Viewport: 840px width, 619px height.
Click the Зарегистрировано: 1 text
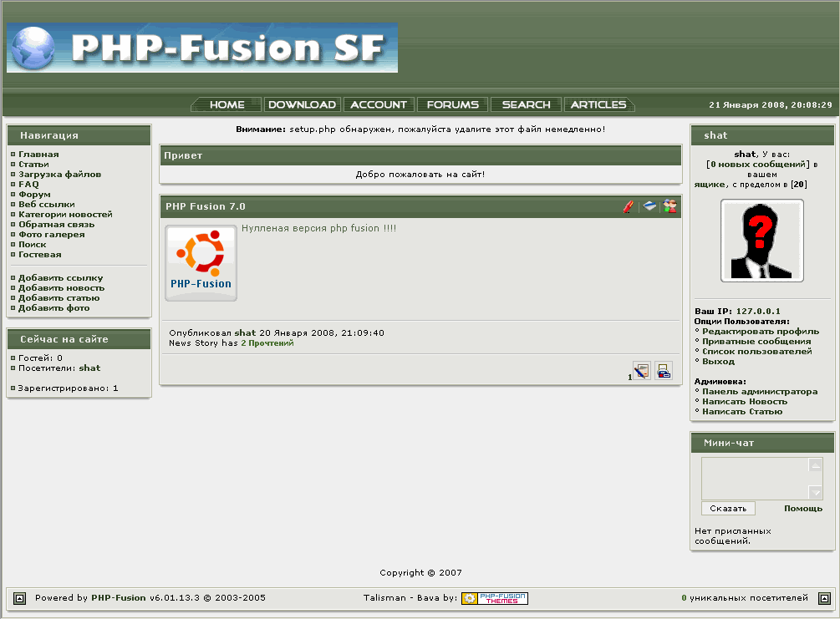click(68, 388)
